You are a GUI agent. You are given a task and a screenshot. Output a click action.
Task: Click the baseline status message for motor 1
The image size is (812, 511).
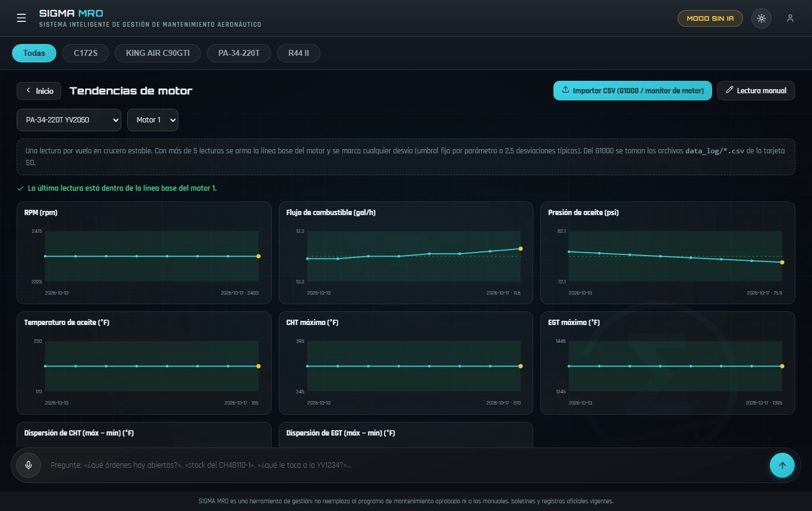(122, 188)
